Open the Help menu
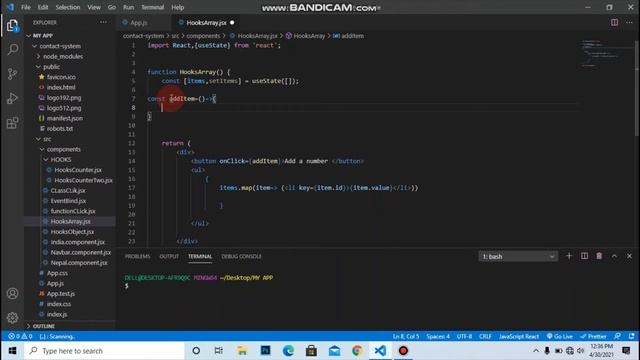The width and height of the screenshot is (640, 360). tap(178, 7)
